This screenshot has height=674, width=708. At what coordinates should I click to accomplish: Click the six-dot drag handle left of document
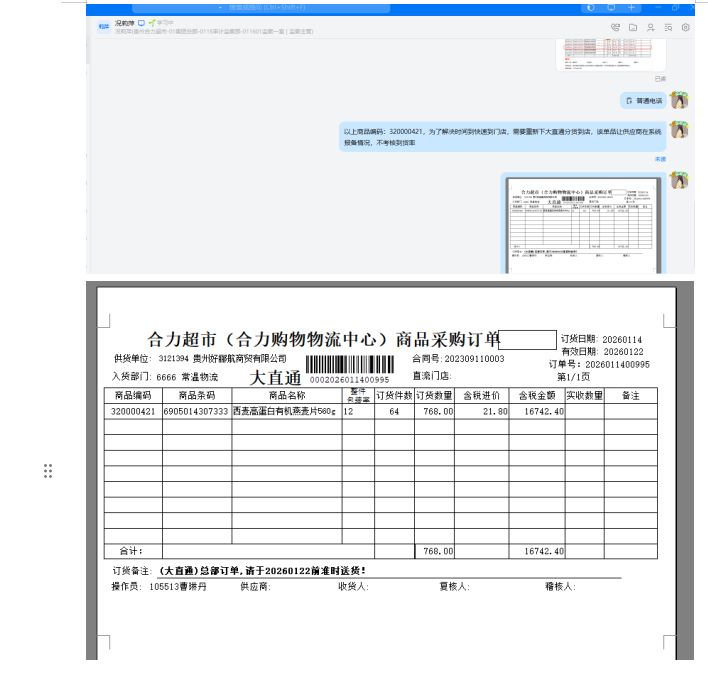click(x=48, y=471)
